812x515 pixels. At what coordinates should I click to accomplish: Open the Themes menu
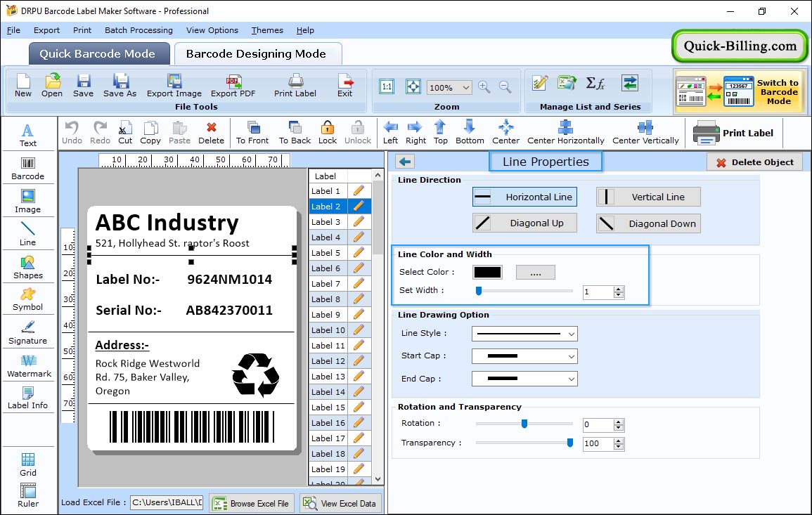tap(267, 30)
